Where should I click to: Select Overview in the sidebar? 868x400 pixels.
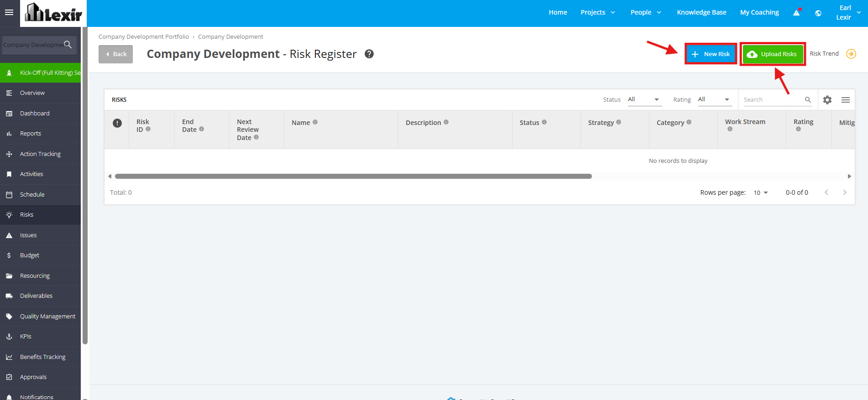pyautogui.click(x=40, y=93)
